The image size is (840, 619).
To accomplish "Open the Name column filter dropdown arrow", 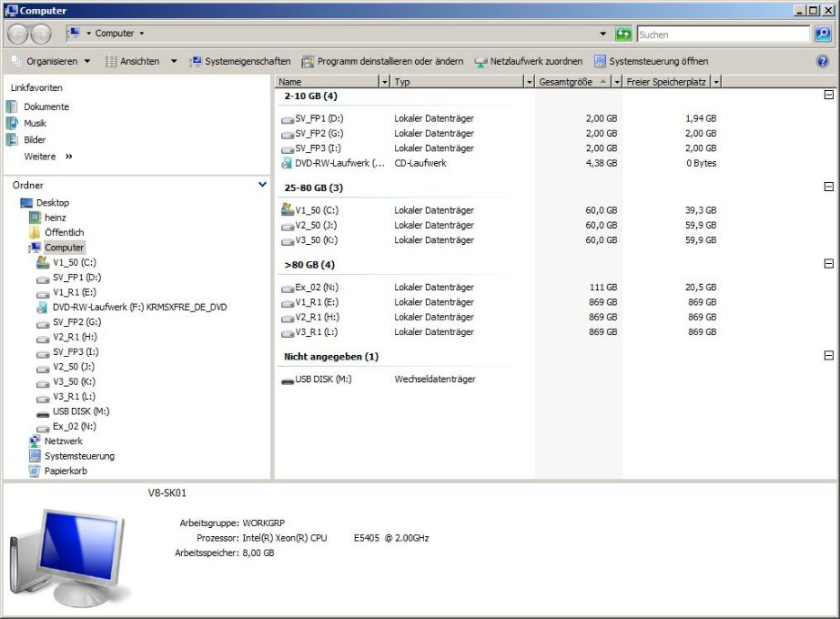I will coord(384,82).
